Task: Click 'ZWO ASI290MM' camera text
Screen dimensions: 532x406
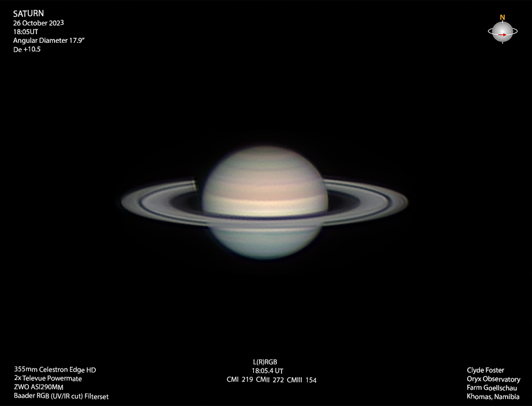Action: coord(39,387)
